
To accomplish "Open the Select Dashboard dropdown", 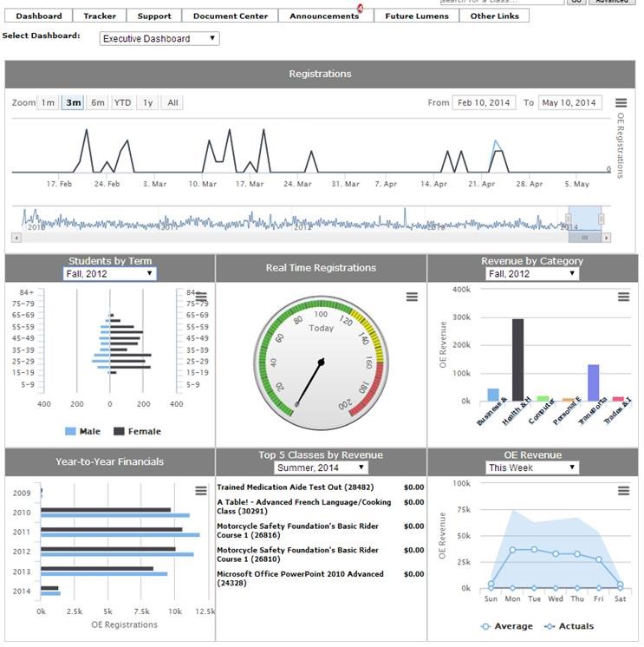I will (x=159, y=39).
